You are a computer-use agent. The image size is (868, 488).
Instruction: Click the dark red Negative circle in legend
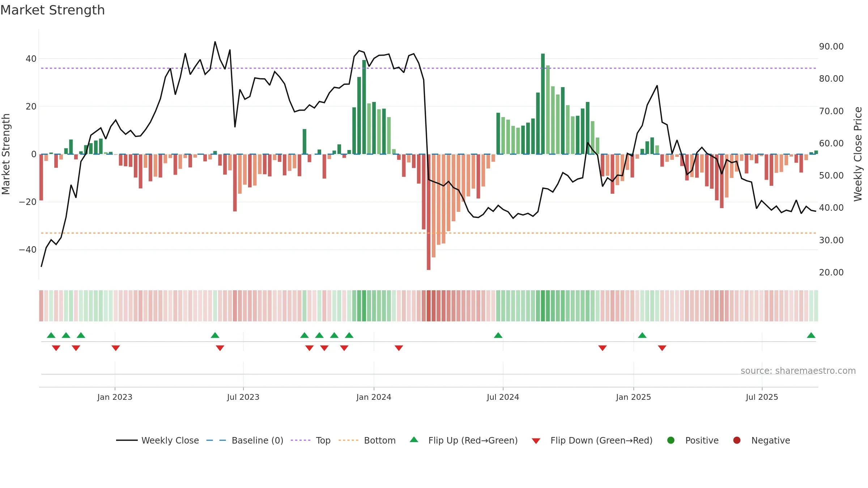tap(737, 440)
